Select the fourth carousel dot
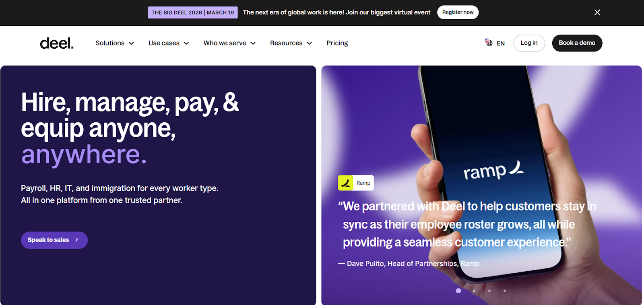The image size is (644, 305). pos(505,291)
